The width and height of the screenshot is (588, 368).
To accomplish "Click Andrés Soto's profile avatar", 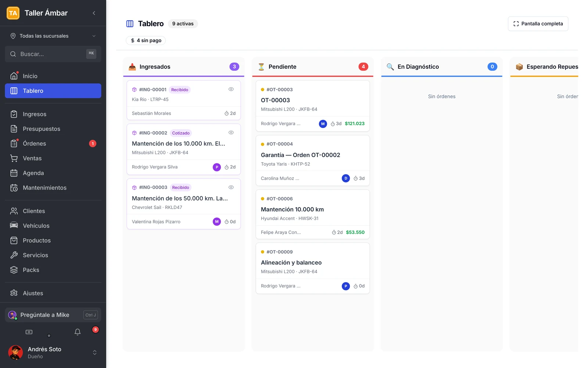I will pos(15,353).
